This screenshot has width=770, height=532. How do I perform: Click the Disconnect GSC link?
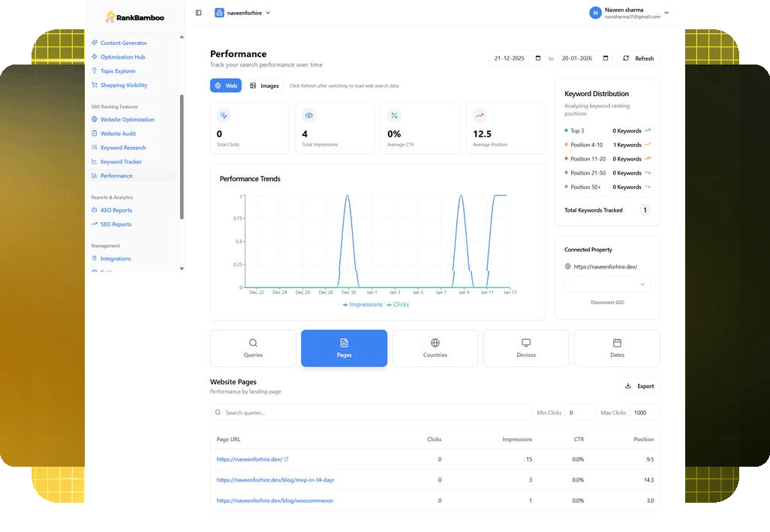[607, 302]
